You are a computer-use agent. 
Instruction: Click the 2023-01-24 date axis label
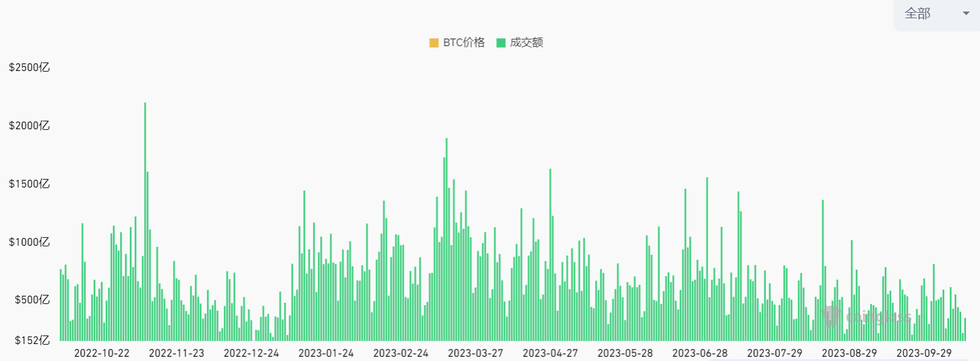coord(326,353)
